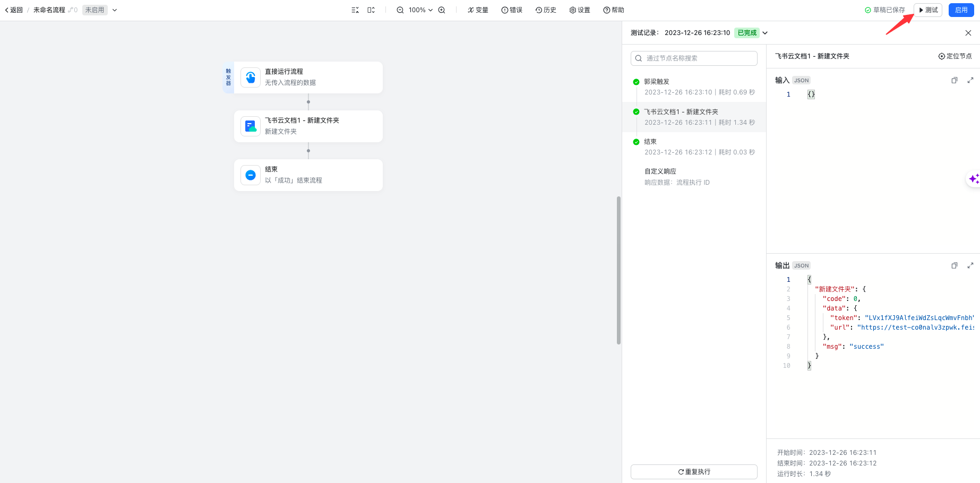Click the 草稿已保存 draft saved status
This screenshot has width=980, height=483.
tap(885, 10)
